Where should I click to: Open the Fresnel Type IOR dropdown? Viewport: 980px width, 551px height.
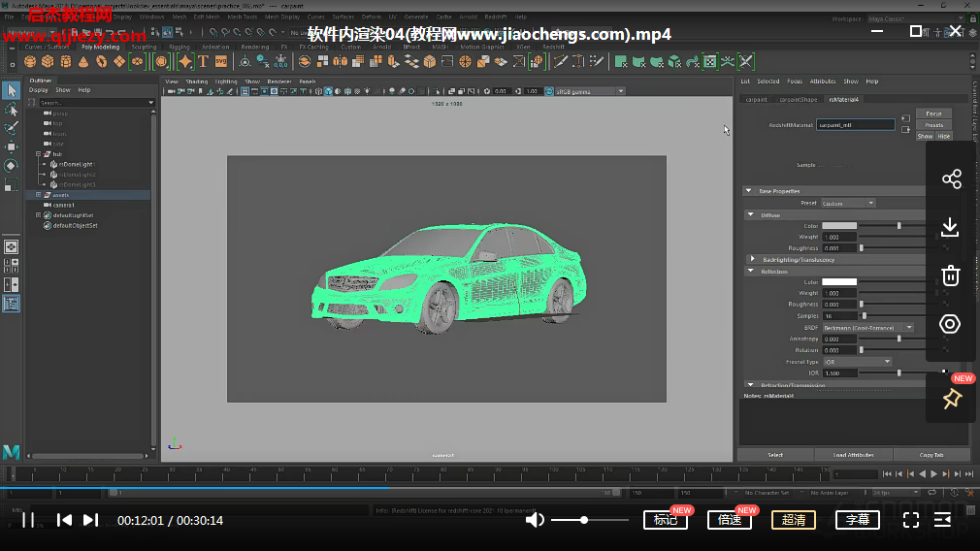pos(857,362)
